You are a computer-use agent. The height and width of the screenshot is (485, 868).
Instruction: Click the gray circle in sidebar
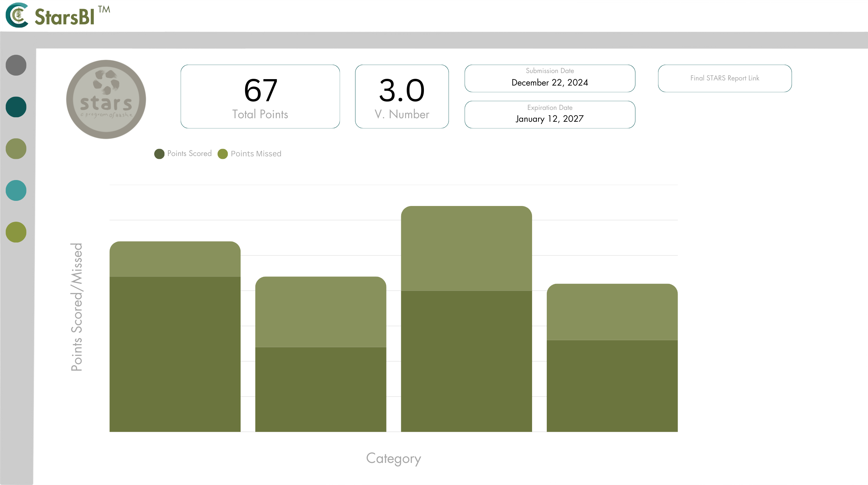tap(16, 65)
